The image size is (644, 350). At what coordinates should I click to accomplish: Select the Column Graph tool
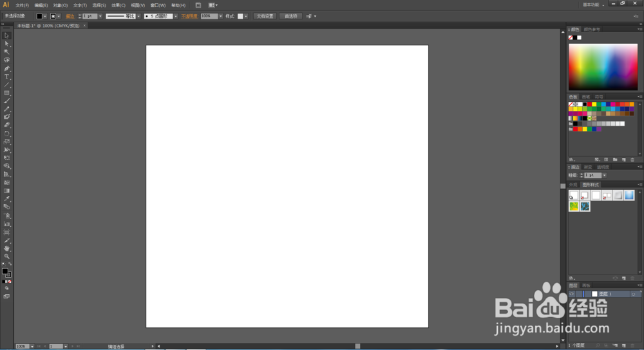[6, 224]
